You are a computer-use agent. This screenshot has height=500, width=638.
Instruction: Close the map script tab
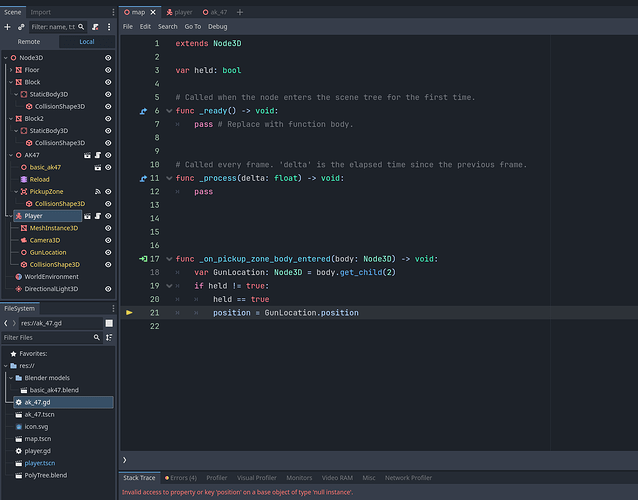153,12
